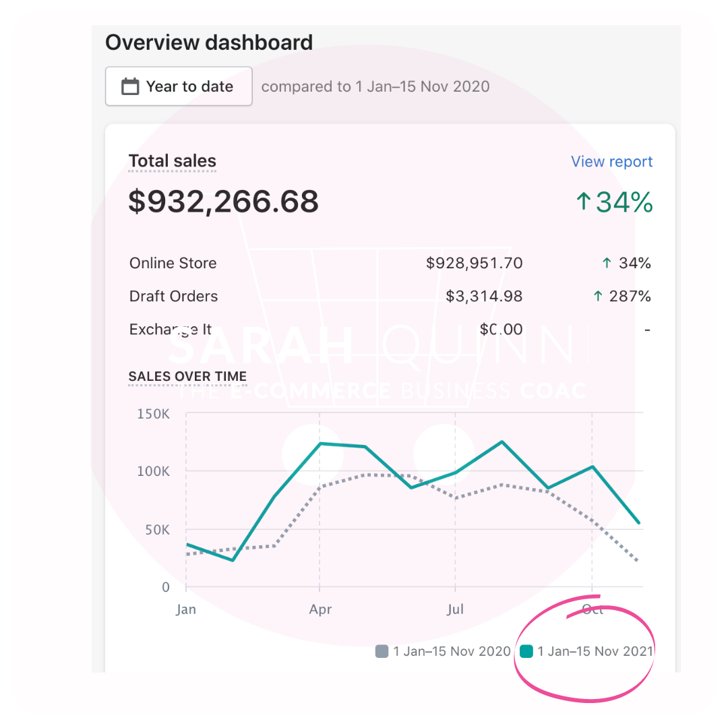Click the Total sales heading
This screenshot has height=728, width=728.
click(x=173, y=161)
